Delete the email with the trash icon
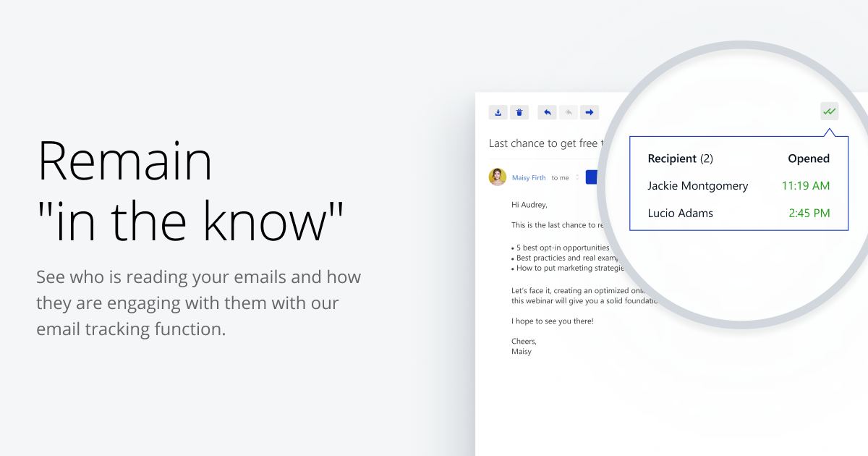 [x=519, y=112]
